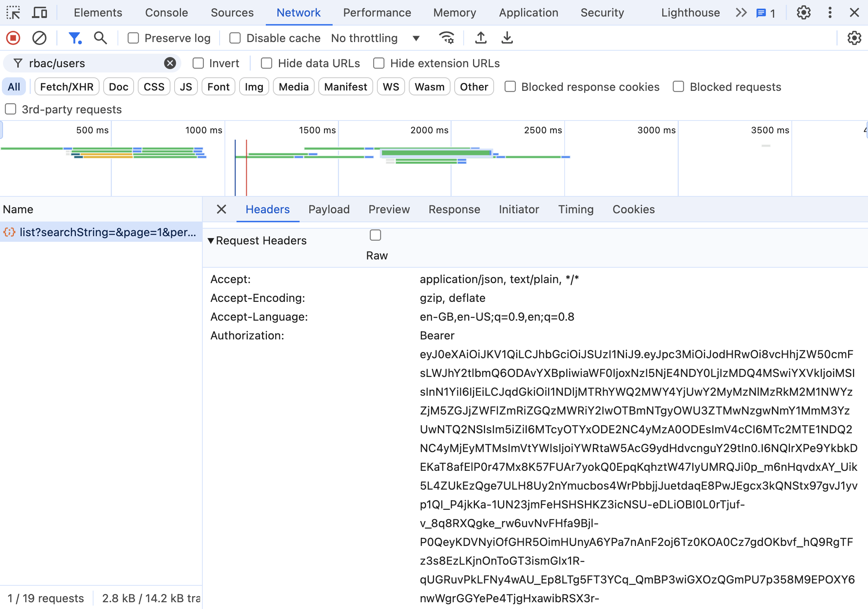868x609 pixels.
Task: Select inspect element picker icon
Action: (13, 12)
